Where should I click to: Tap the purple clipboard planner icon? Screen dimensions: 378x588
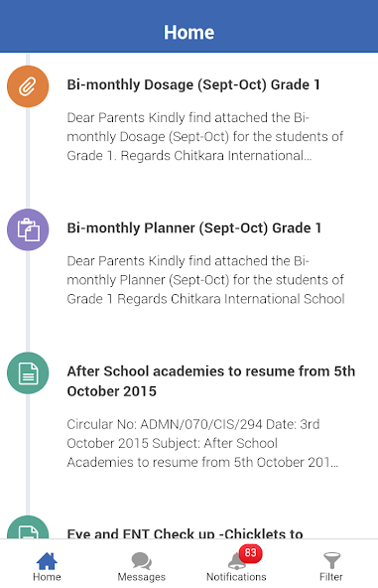tap(28, 229)
